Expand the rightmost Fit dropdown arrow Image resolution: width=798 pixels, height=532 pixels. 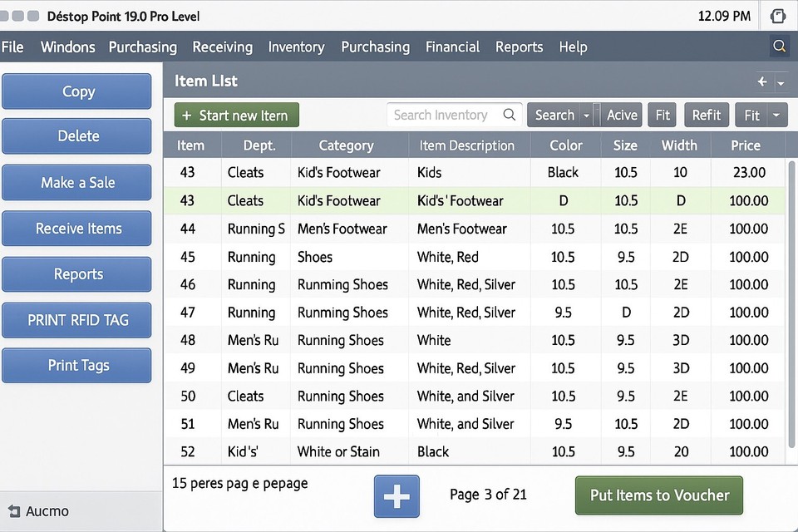pyautogui.click(x=776, y=115)
